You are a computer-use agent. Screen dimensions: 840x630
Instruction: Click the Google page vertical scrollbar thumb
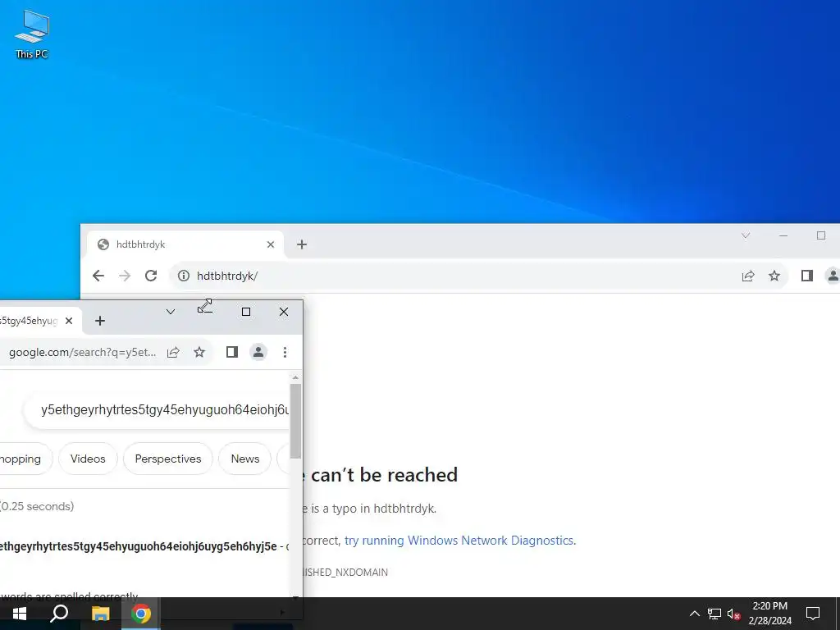[295, 421]
